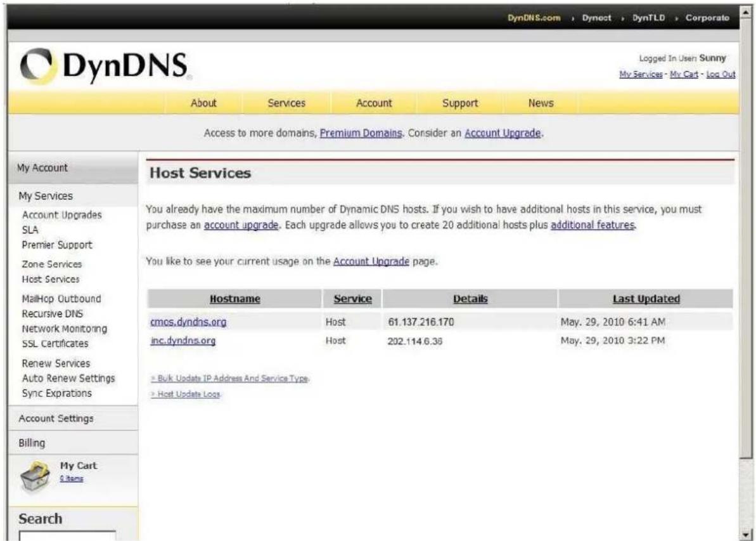Screen dimensions: 756x541
Task: Open the News menu
Action: (x=541, y=103)
